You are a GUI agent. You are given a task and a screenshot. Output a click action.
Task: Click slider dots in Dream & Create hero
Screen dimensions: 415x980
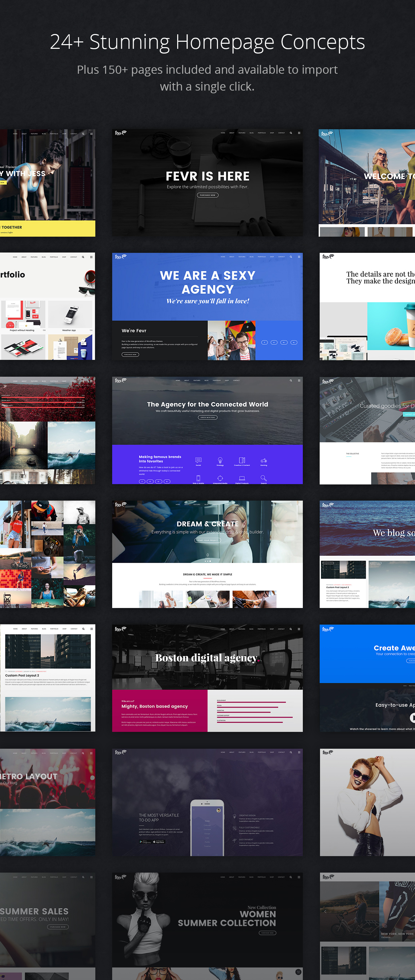[x=207, y=561]
